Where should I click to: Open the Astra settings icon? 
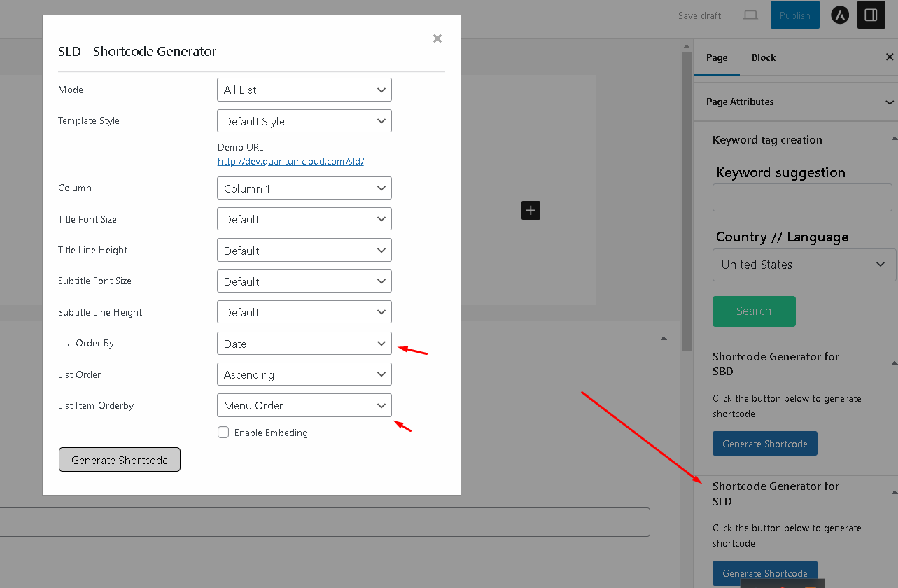point(840,15)
